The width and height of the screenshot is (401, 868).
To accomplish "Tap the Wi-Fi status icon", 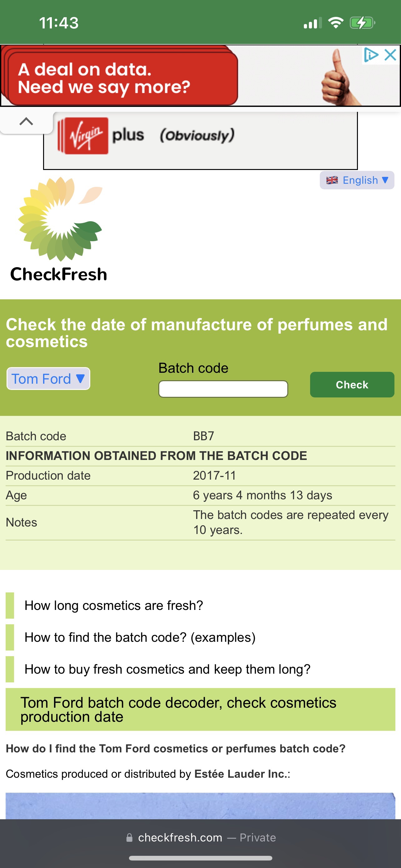I will pyautogui.click(x=336, y=23).
